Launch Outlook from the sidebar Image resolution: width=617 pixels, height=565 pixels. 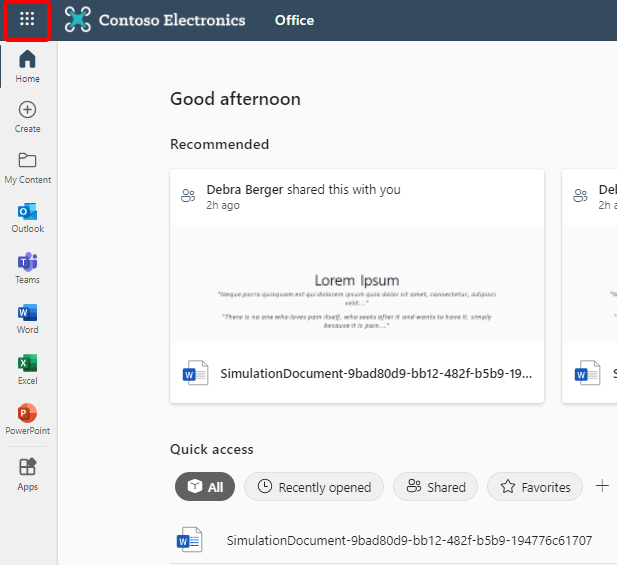coord(28,217)
